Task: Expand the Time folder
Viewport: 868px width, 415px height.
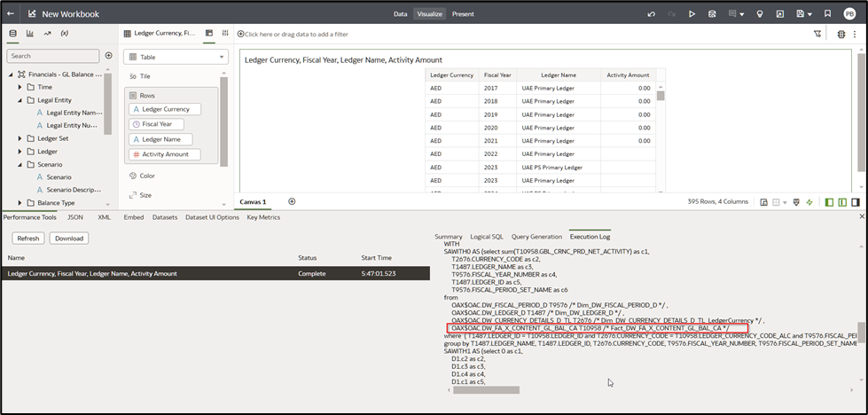Action: coord(20,87)
